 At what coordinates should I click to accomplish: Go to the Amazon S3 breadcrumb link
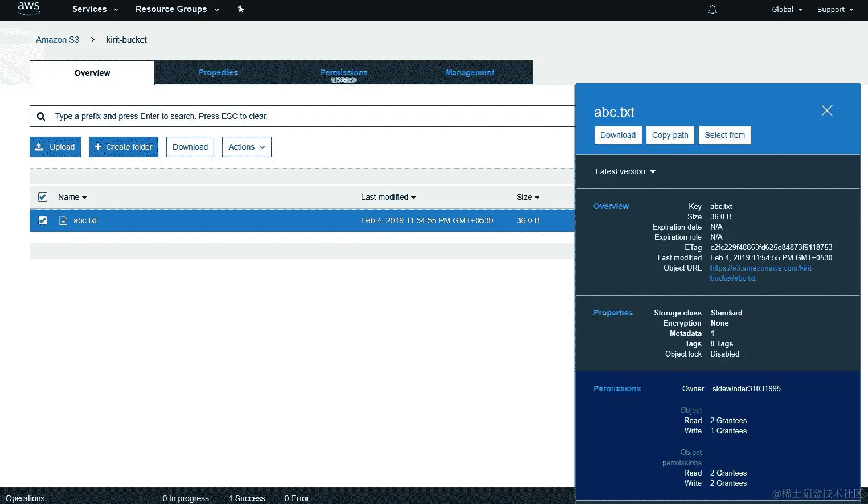[58, 40]
